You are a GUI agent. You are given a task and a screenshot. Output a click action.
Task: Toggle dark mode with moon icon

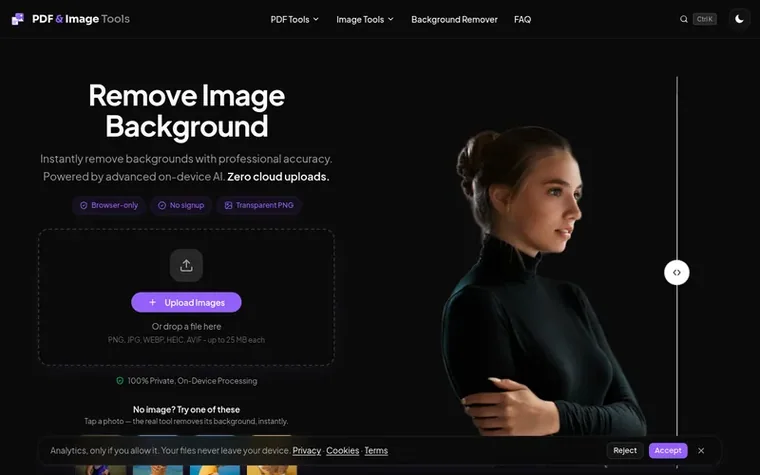(x=739, y=19)
